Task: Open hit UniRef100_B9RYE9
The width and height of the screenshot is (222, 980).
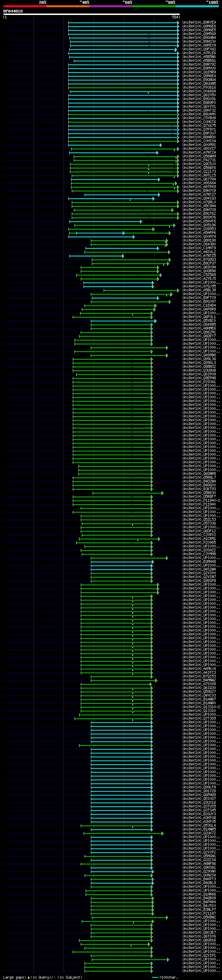Action: click(x=199, y=23)
